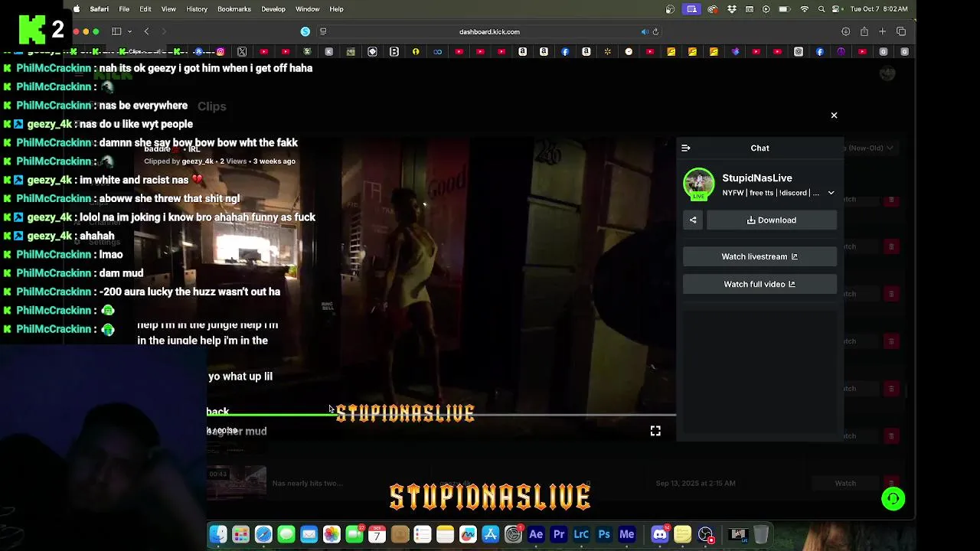Download the clip
The height and width of the screenshot is (551, 980).
772,220
